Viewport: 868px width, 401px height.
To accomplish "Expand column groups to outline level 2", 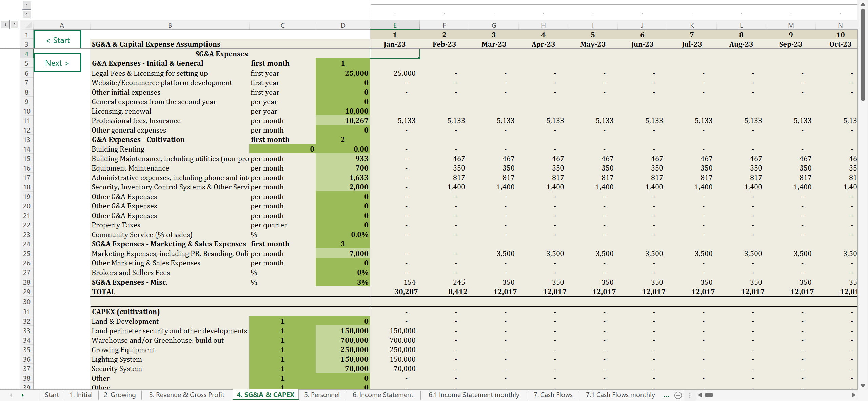I will (26, 14).
